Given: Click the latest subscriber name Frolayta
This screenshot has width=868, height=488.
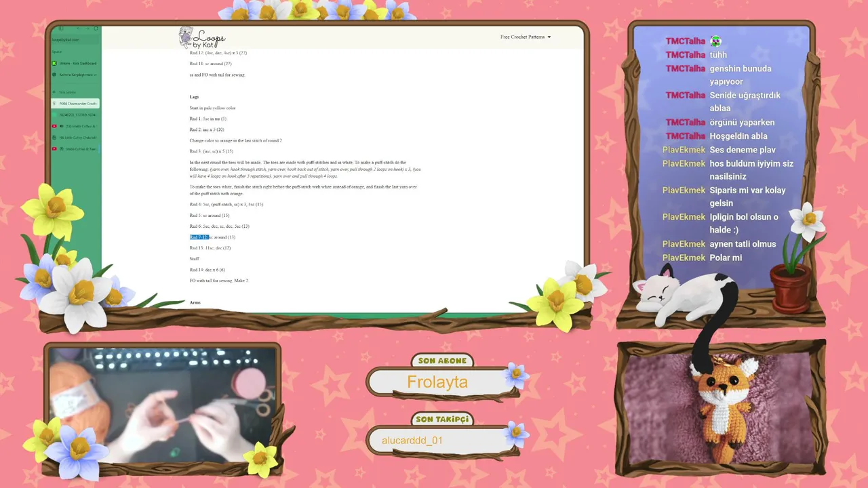Looking at the screenshot, I should 437,382.
